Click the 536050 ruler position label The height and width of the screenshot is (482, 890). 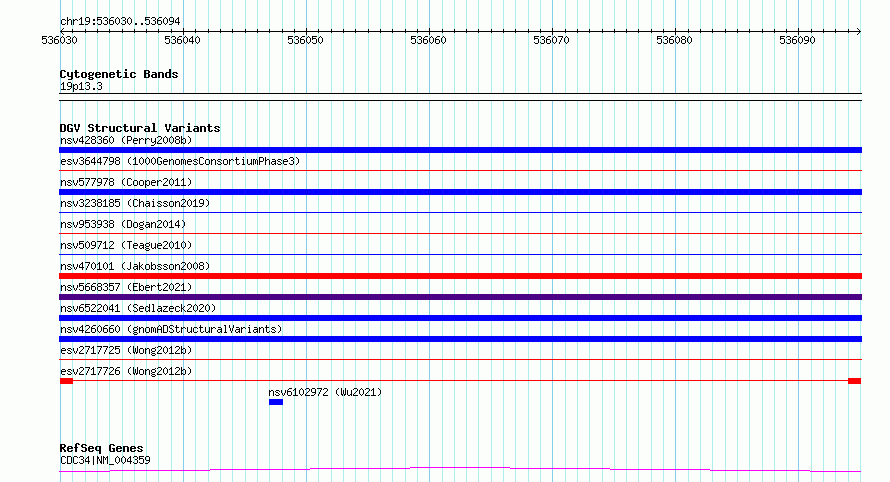click(305, 40)
